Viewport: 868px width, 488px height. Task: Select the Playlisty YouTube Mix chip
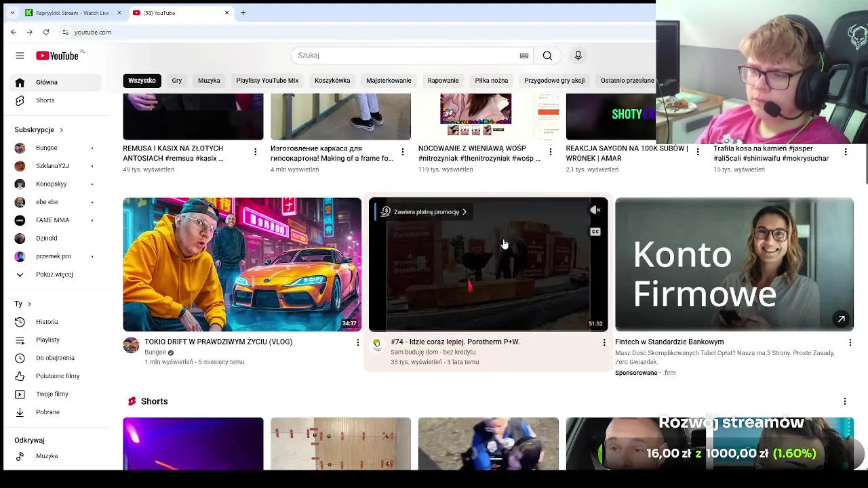tap(267, 81)
